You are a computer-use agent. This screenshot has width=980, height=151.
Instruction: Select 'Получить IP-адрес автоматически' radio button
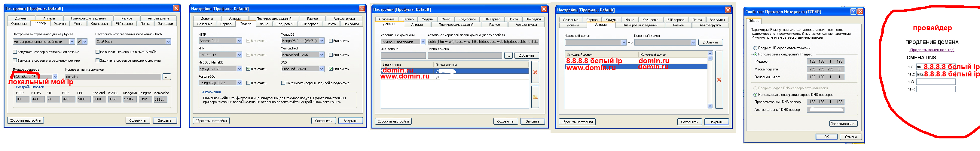tap(755, 48)
